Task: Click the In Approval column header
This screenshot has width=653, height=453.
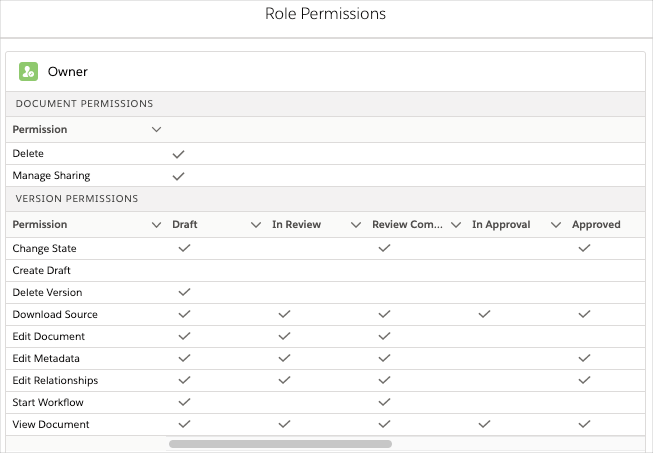Action: pos(501,225)
